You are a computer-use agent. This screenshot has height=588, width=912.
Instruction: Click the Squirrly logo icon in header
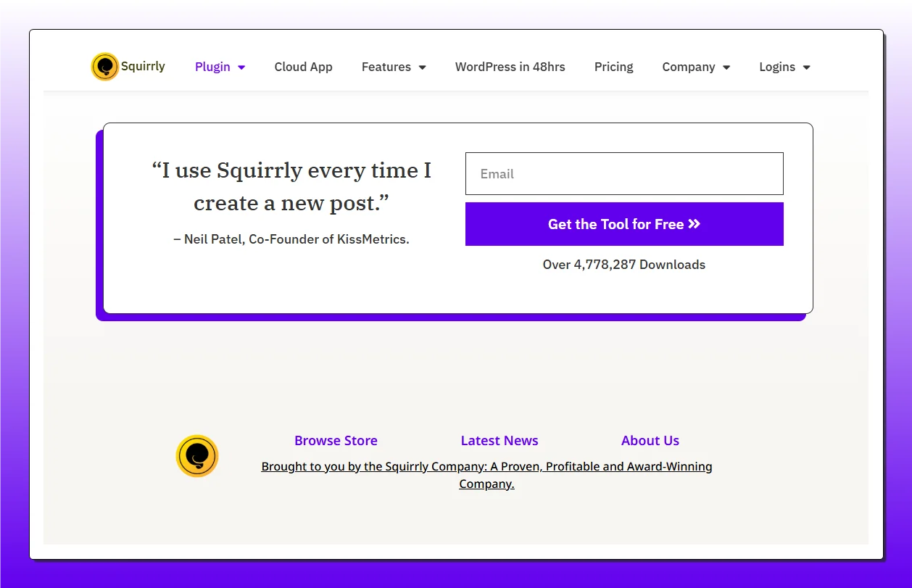[104, 67]
